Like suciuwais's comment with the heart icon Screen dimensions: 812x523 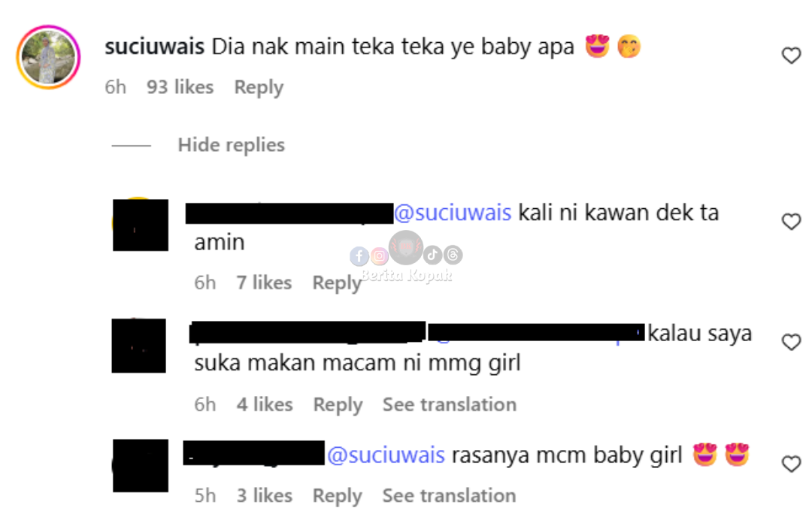791,56
